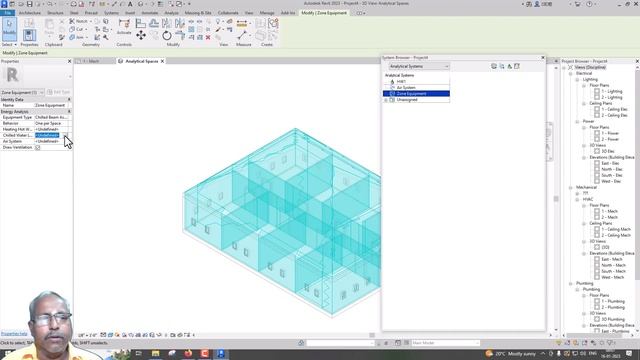Open the Select panel dropdown
This screenshot has width=640, height=360.
[9, 44]
